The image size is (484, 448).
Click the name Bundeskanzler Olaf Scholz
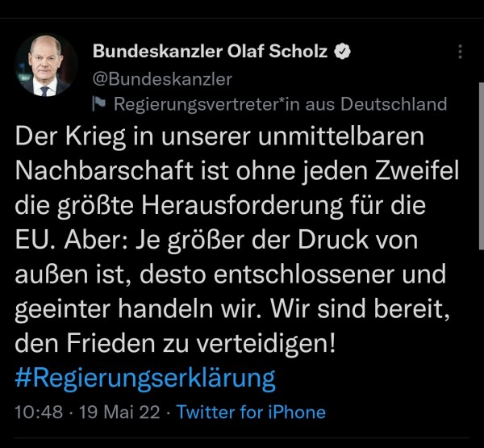210,52
